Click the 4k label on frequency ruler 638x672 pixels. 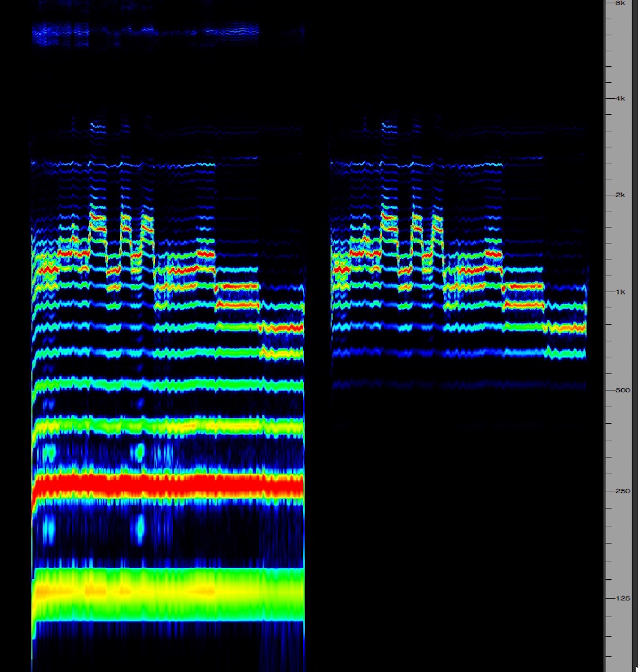click(x=620, y=99)
